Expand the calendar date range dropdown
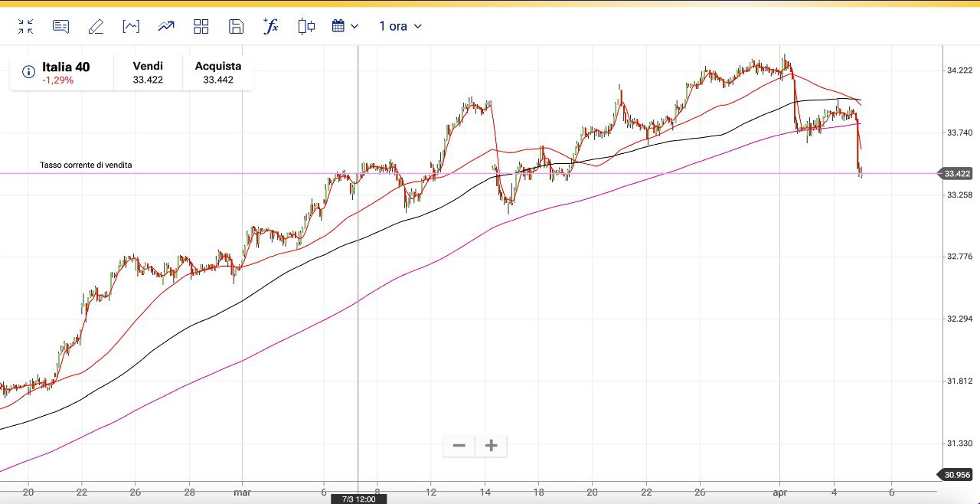 [x=345, y=27]
